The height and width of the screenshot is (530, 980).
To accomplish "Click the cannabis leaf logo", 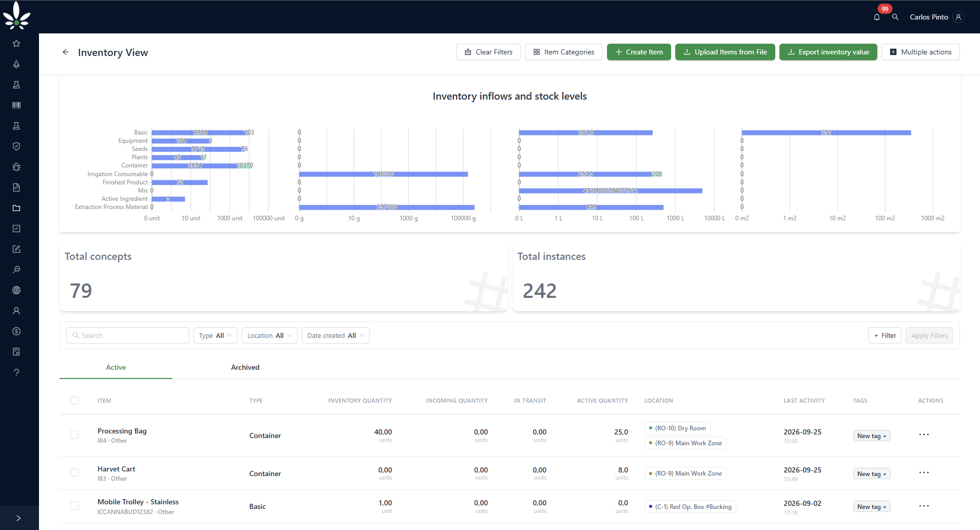I will coord(16,15).
